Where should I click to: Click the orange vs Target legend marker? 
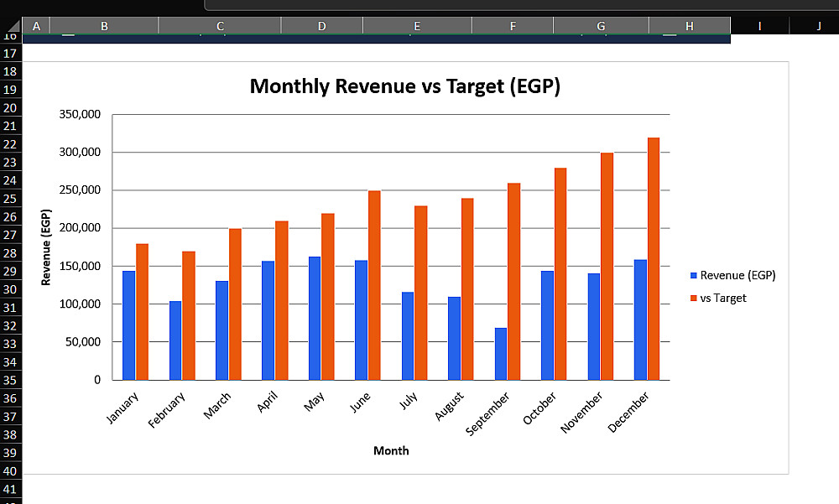(694, 298)
